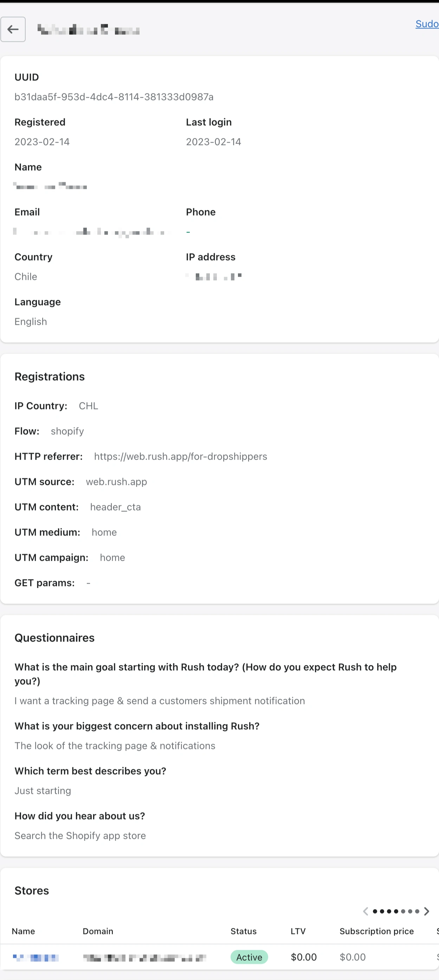Click the back arrow at top left

coord(13,29)
